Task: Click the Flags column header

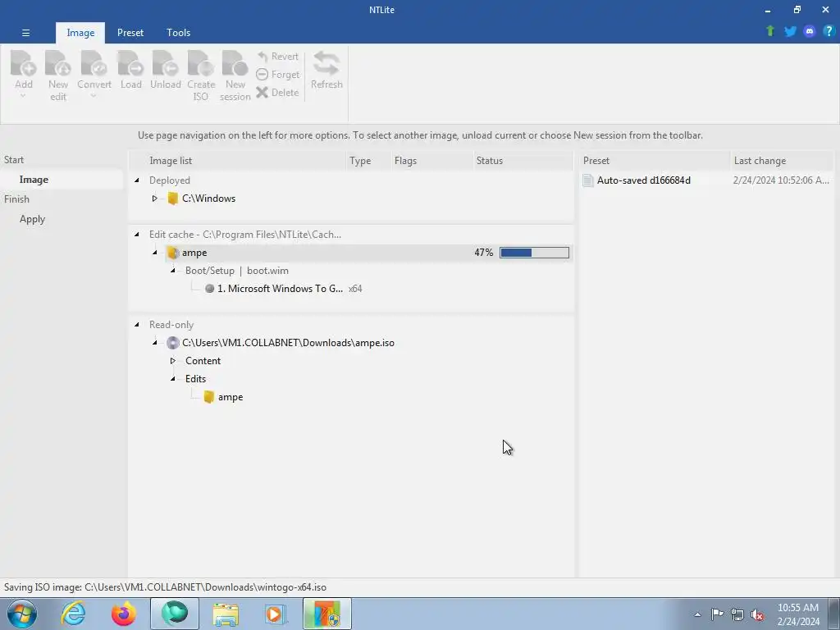Action: 431,161
